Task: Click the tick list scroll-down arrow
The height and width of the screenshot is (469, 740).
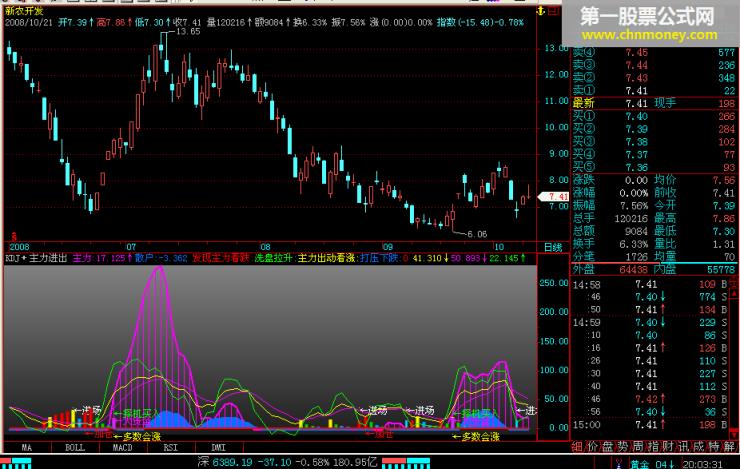Action: point(734,433)
